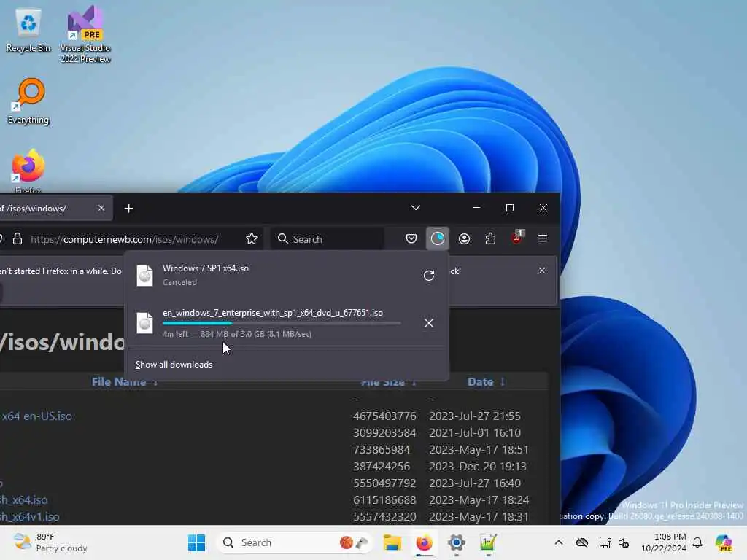
Task: Open the clock showing 1:08 PM
Action: (x=663, y=542)
